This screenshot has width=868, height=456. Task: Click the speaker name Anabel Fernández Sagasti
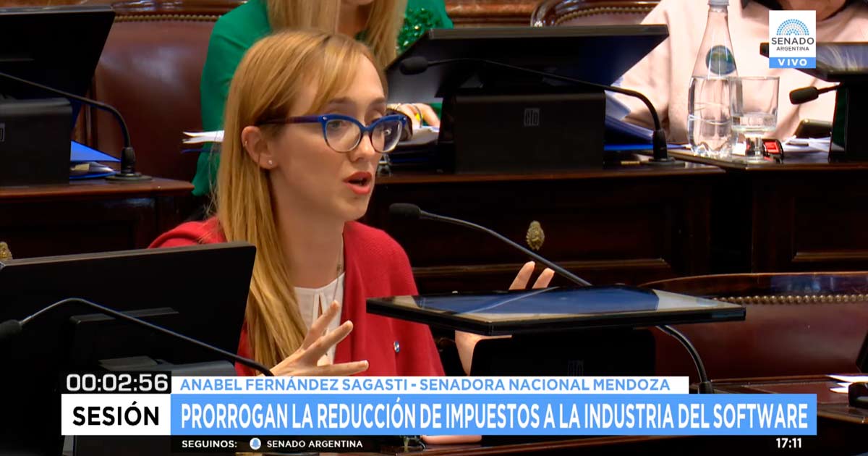coord(294,385)
